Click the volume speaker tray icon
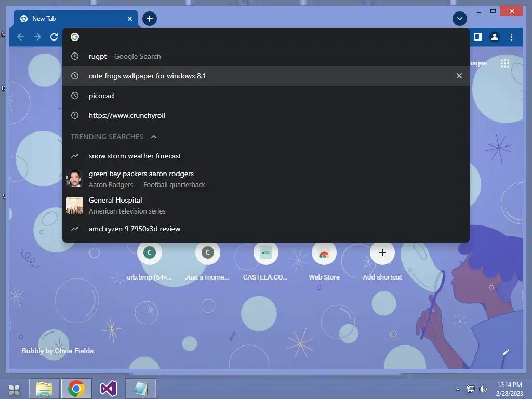The height and width of the screenshot is (399, 532). (483, 389)
